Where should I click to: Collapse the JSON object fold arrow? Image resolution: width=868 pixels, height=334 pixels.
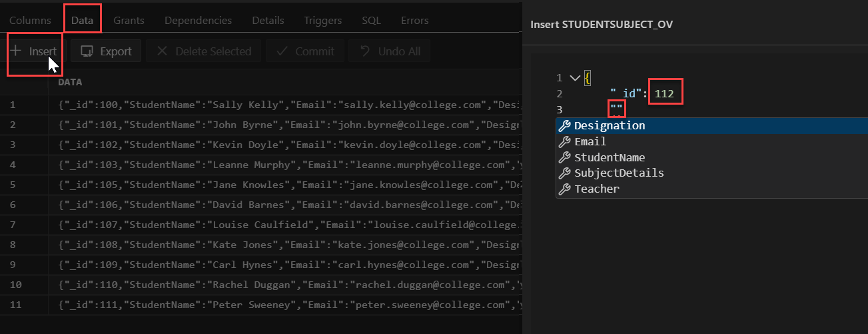click(575, 78)
